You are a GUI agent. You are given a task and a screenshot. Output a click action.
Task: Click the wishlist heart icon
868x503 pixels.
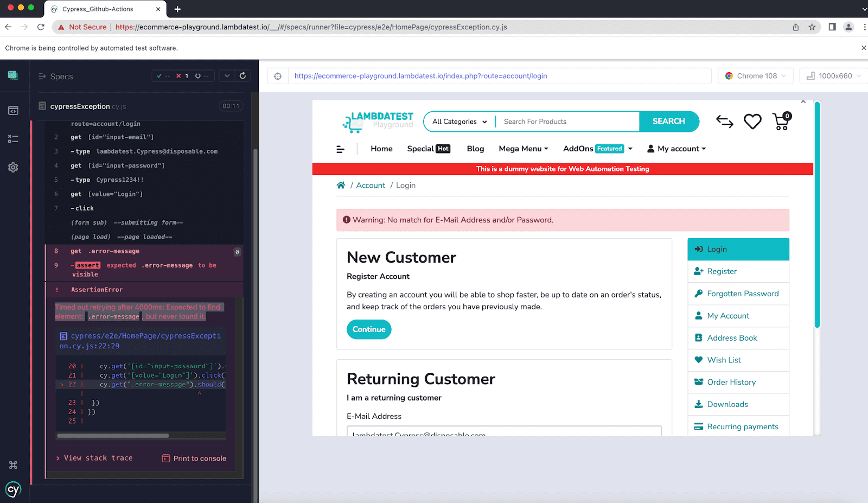752,122
